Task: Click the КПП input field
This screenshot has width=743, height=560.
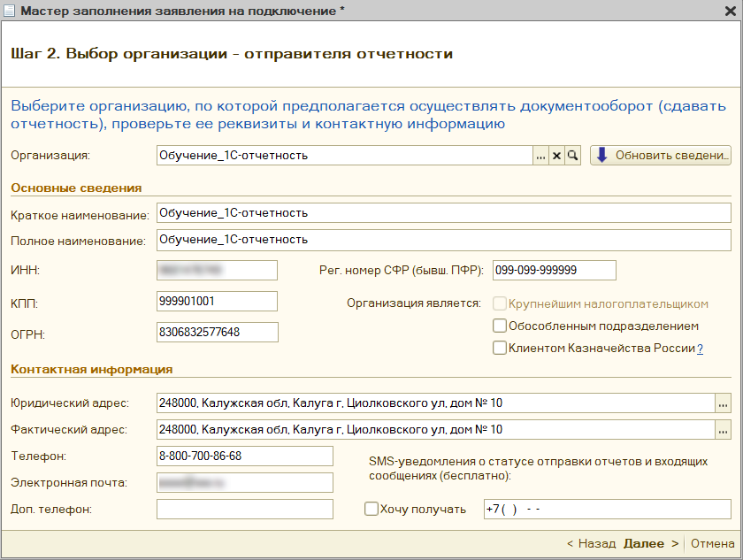Action: pyautogui.click(x=217, y=301)
